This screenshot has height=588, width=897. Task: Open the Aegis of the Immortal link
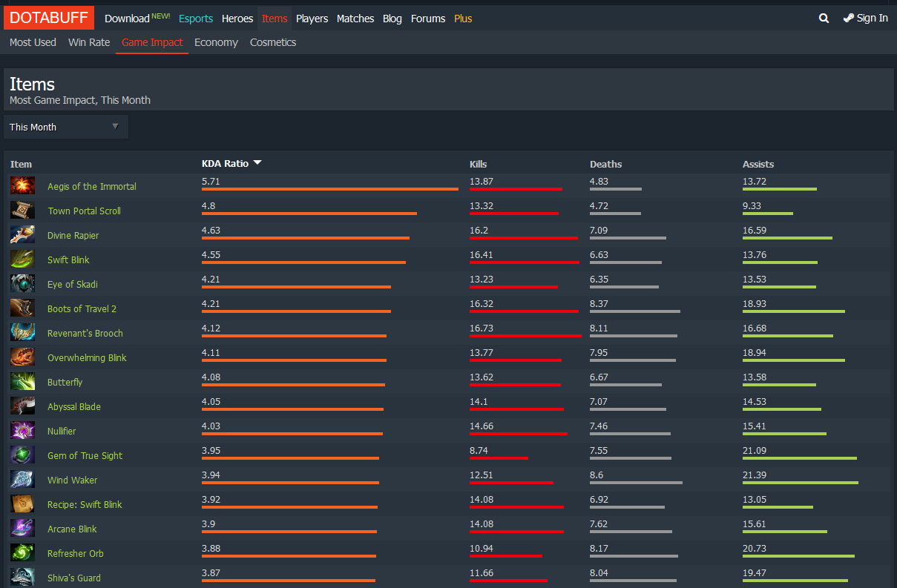tap(92, 186)
